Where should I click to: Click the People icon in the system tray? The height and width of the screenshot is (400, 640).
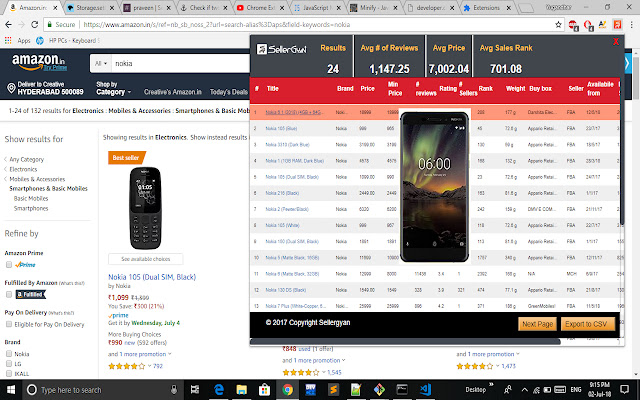508,390
